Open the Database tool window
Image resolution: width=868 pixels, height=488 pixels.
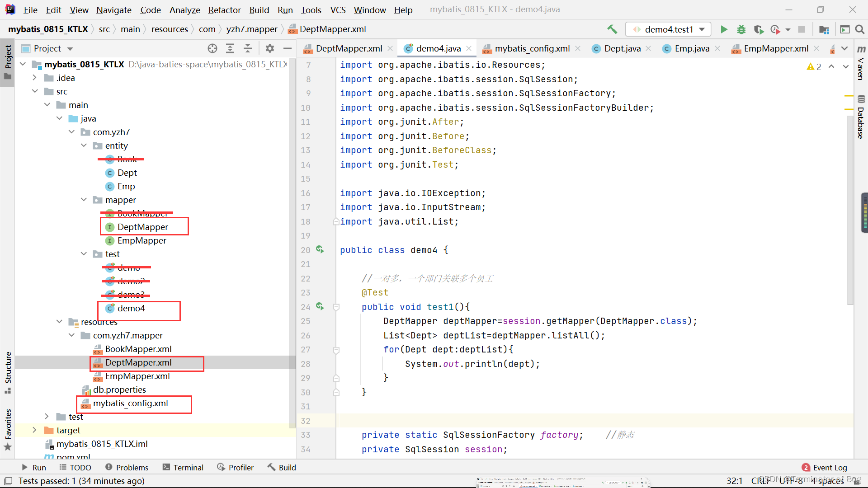click(861, 117)
